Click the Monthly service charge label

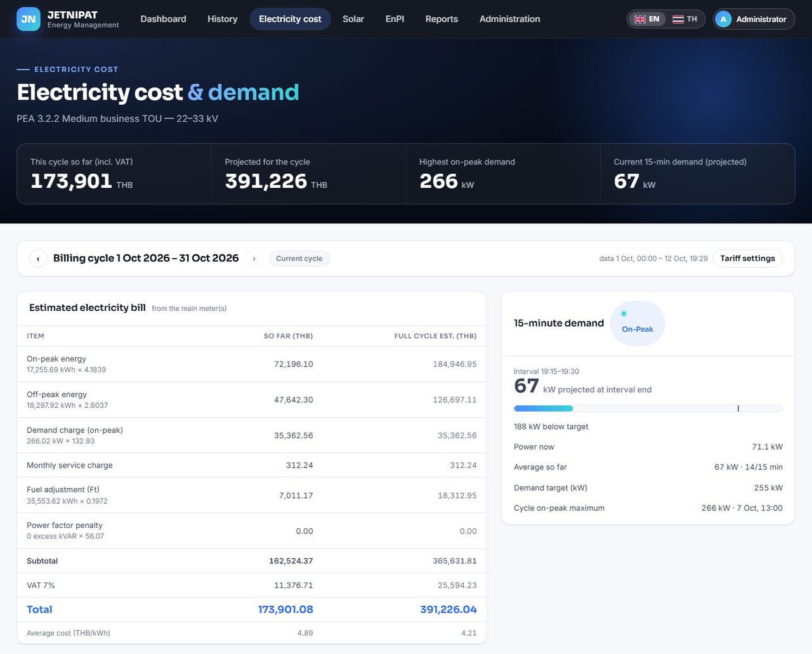[x=70, y=465]
